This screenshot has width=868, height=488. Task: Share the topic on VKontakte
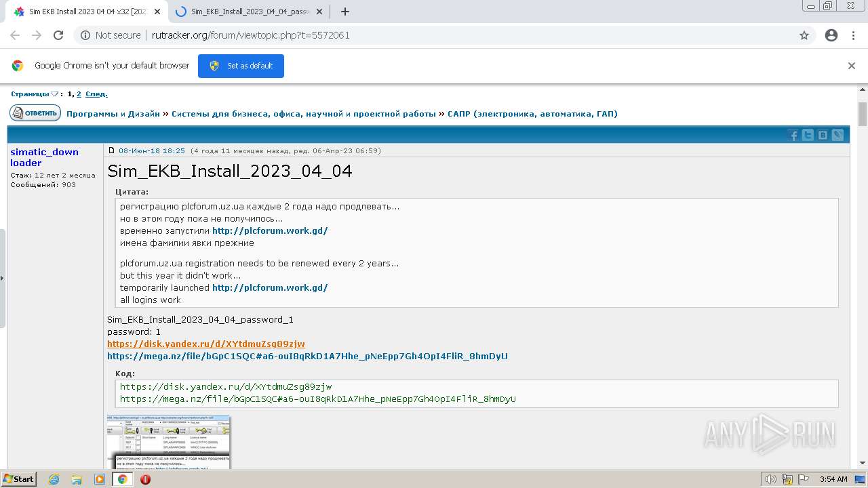click(x=823, y=135)
